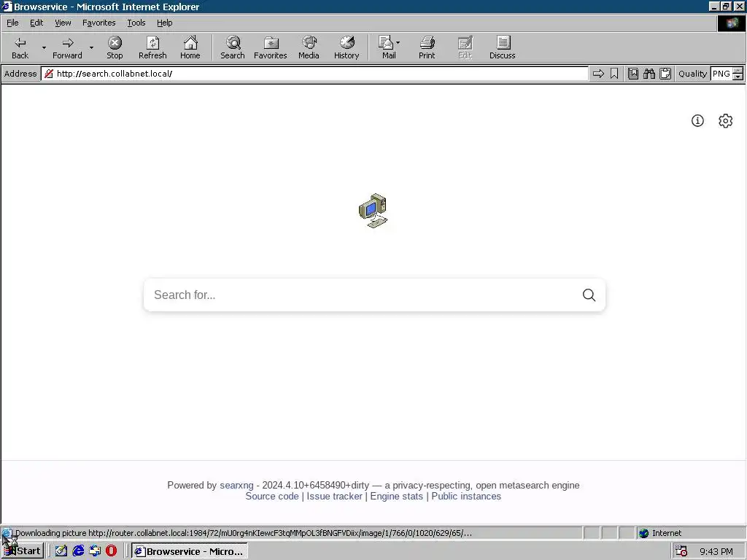Open the SearXNG info (about) icon

(x=697, y=121)
